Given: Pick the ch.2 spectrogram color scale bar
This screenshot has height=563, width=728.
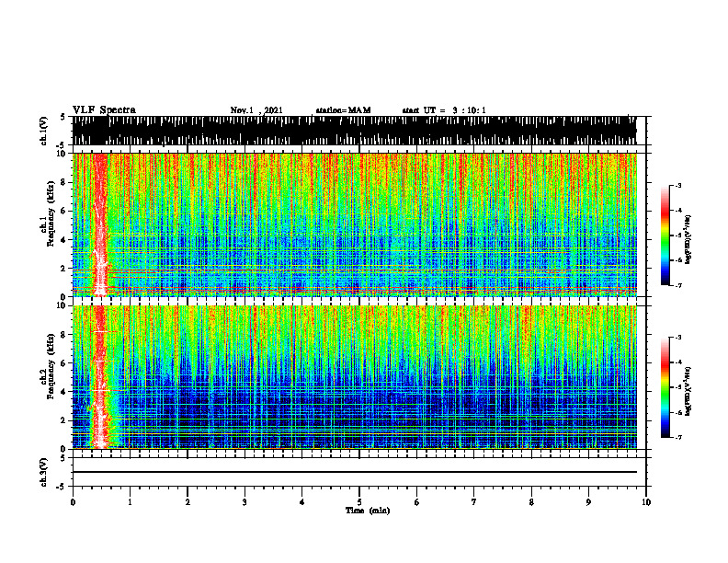Looking at the screenshot, I should click(665, 387).
